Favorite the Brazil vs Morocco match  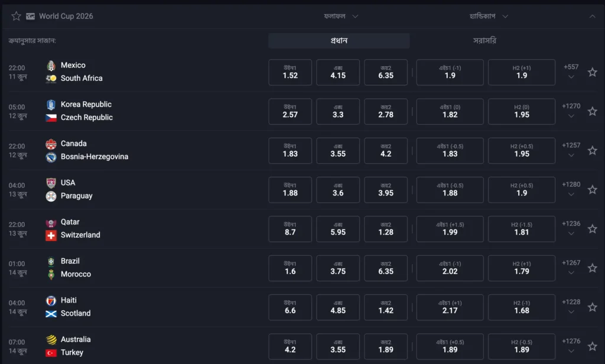(593, 268)
